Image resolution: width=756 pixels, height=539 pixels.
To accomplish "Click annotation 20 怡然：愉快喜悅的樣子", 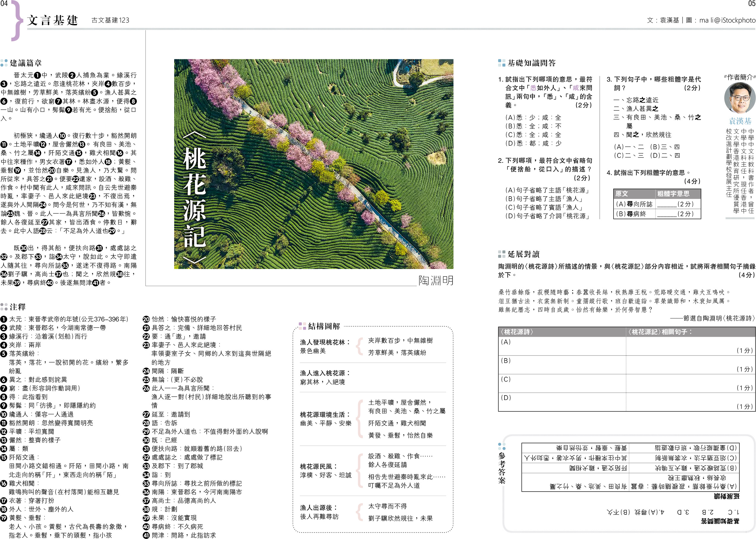I will click(180, 319).
